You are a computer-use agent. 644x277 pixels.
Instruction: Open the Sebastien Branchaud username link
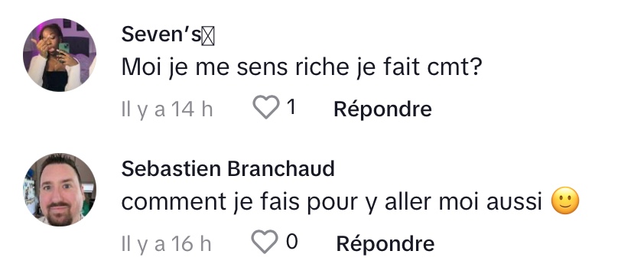coord(228,169)
